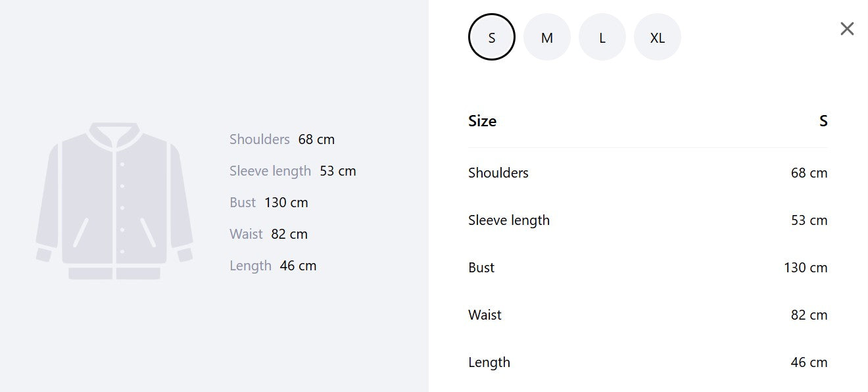Image resolution: width=868 pixels, height=392 pixels.
Task: Close the size guide panel
Action: [847, 28]
